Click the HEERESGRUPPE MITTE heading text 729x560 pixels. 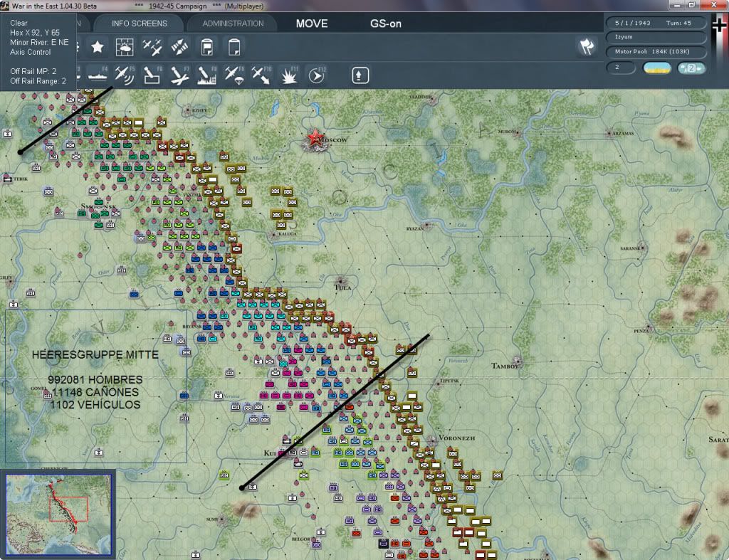click(x=95, y=354)
